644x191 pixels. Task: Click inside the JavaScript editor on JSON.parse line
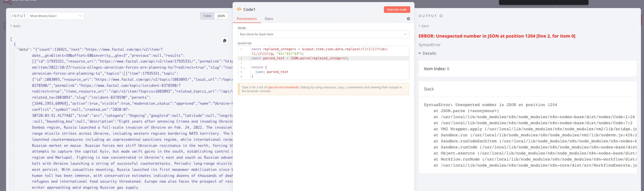300,58
